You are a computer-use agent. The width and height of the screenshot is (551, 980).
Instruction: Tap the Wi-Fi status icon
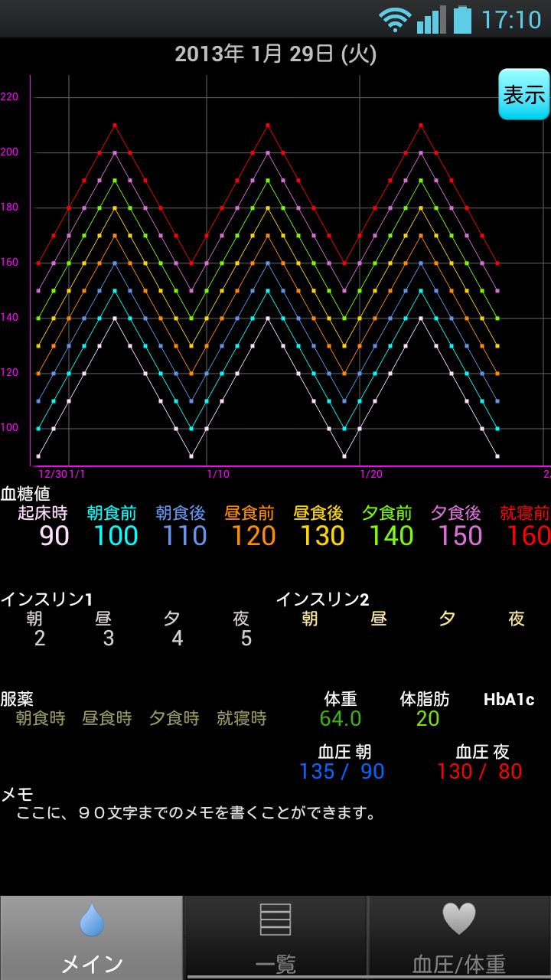point(395,19)
